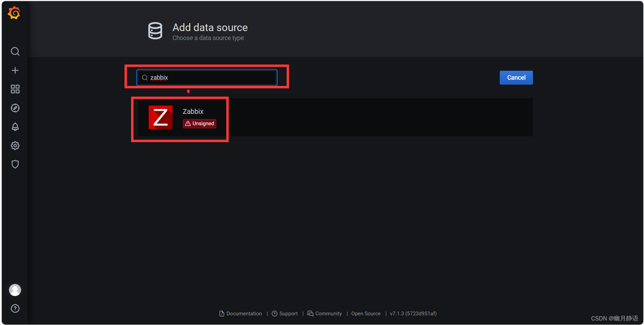Viewport: 644px width, 325px height.
Task: Open the Dashboards grid icon
Action: click(x=15, y=89)
